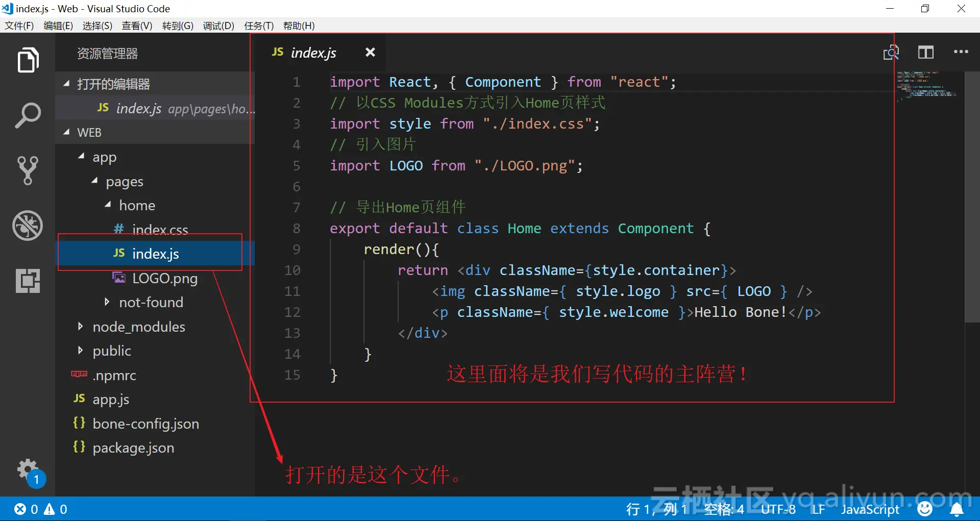Expand the node_modules folder
The width and height of the screenshot is (980, 521).
pos(80,326)
